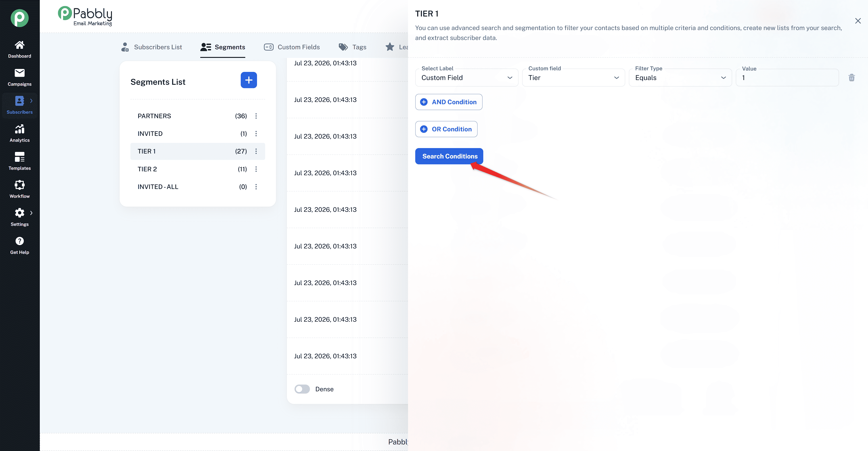Add a new segment with plus button
The image size is (868, 451).
coord(249,80)
